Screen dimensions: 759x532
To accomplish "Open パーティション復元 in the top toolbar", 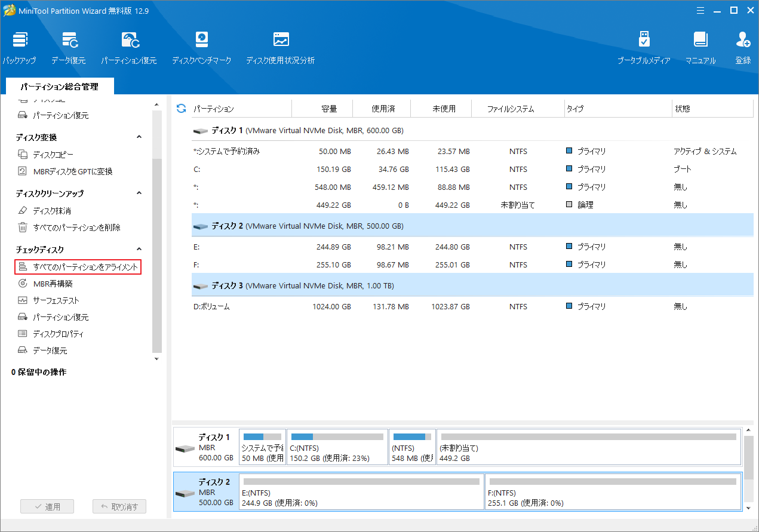I will (129, 48).
